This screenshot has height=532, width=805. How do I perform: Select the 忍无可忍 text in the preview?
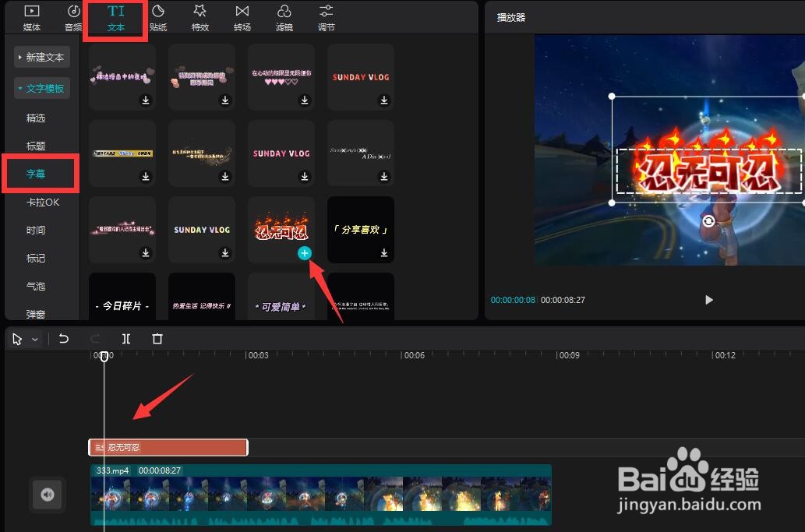tap(708, 172)
